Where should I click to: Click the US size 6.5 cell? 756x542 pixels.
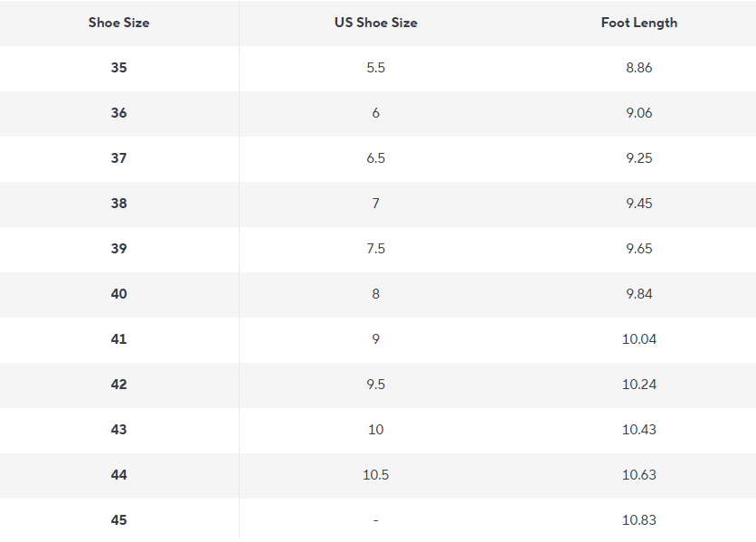point(375,158)
